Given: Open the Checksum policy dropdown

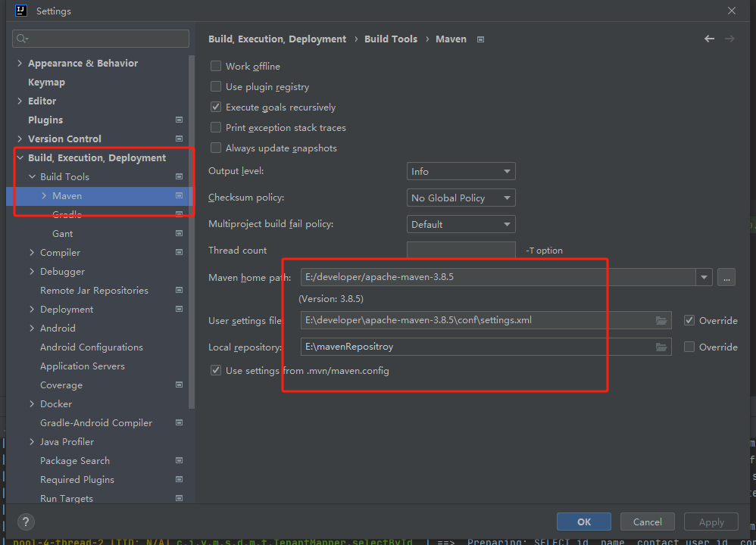Looking at the screenshot, I should click(461, 198).
